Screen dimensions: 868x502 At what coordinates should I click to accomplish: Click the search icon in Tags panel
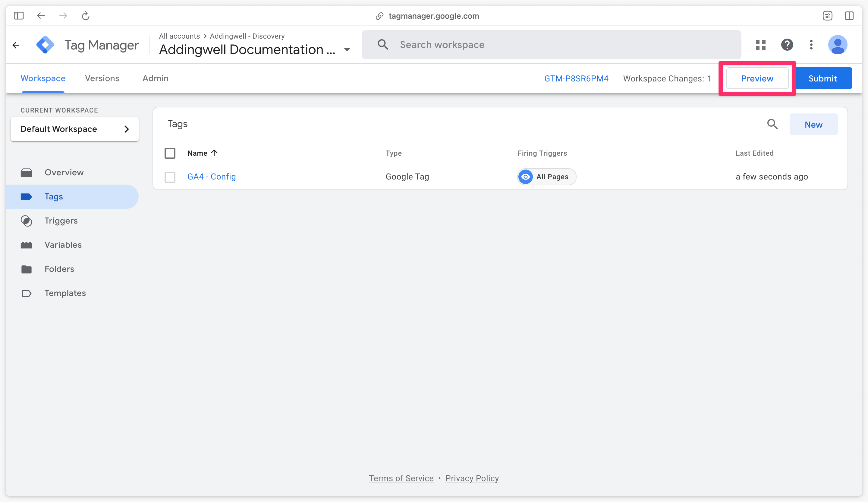pos(772,125)
